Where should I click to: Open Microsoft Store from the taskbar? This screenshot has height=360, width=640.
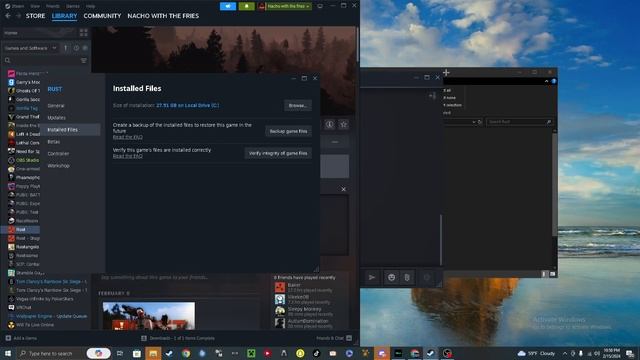[x=137, y=353]
